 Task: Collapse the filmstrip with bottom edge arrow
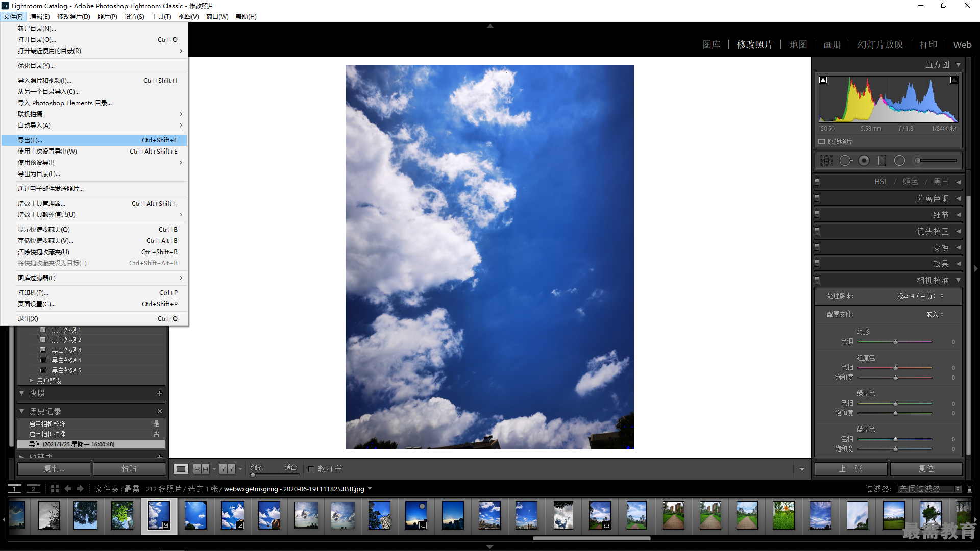[x=490, y=547]
